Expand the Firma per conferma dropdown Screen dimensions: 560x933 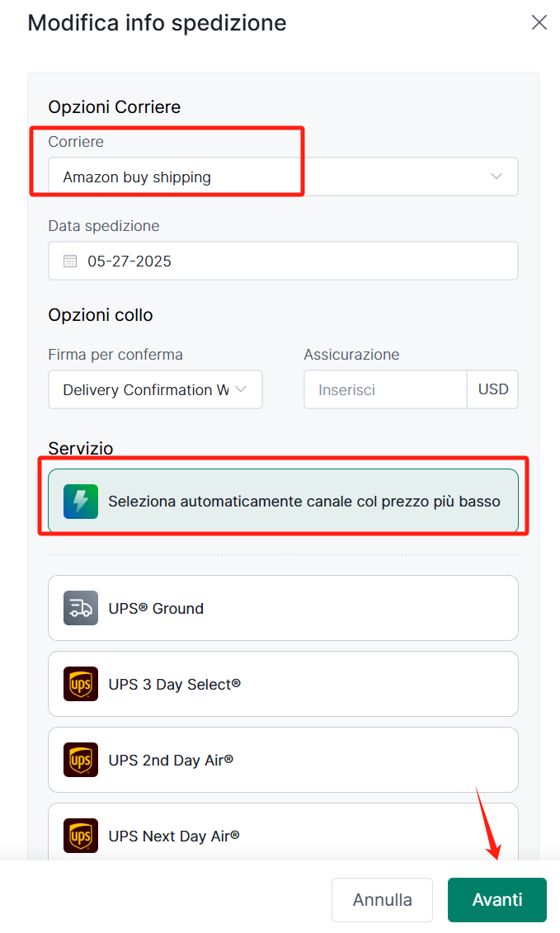coord(155,389)
